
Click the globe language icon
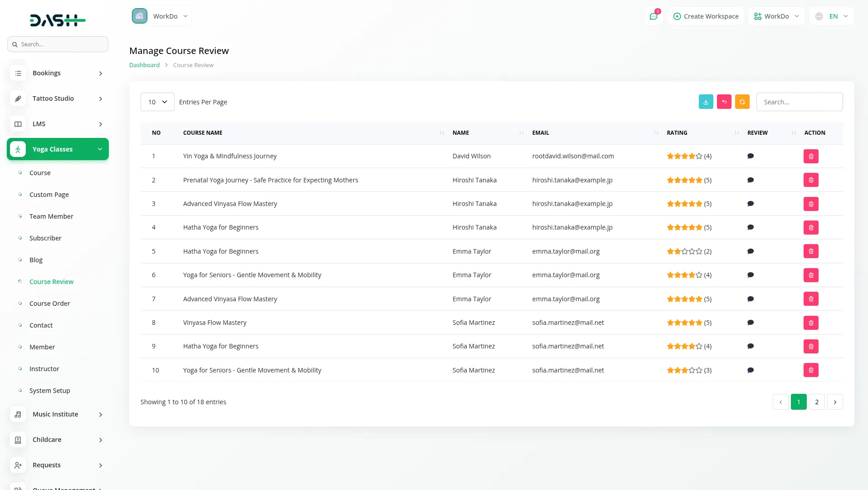coord(819,16)
